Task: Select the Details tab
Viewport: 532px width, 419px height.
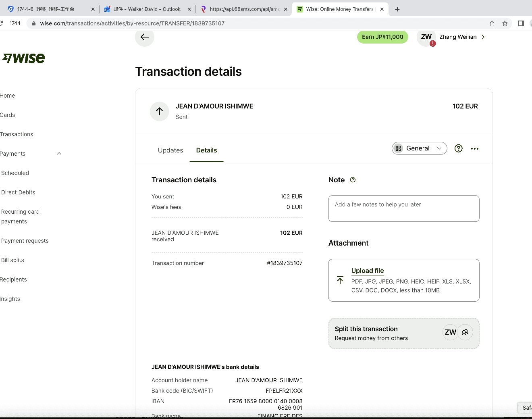Action: click(x=206, y=150)
